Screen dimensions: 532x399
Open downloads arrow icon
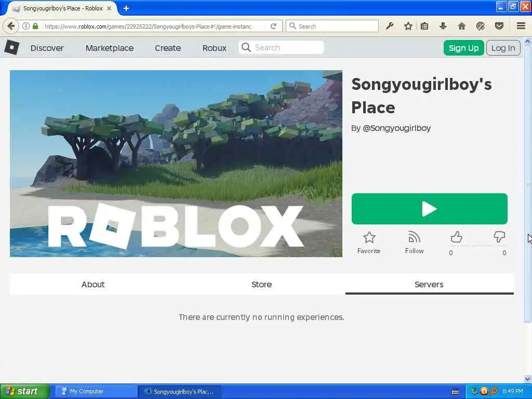(x=443, y=26)
